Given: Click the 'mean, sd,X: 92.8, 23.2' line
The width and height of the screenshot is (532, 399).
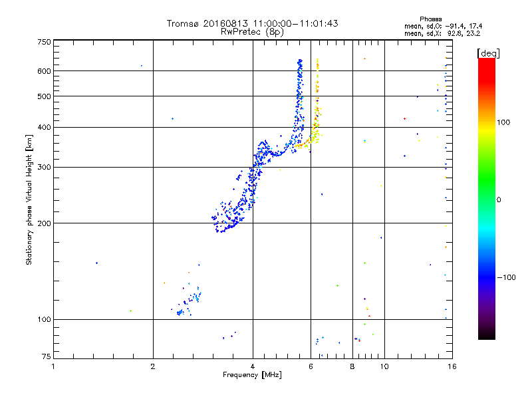Looking at the screenshot, I should point(442,33).
